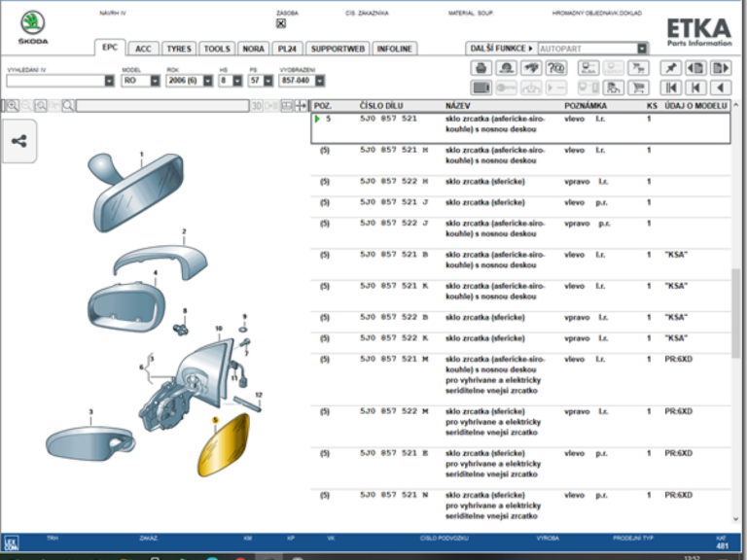Viewport: 747px width, 560px height.
Task: Switch to the TYRES tab
Action: pyautogui.click(x=178, y=49)
